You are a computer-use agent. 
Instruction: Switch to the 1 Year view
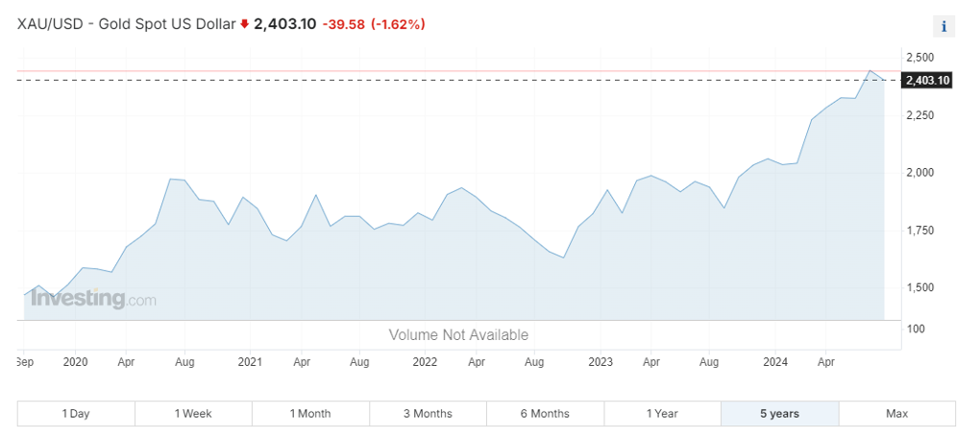pyautogui.click(x=662, y=413)
